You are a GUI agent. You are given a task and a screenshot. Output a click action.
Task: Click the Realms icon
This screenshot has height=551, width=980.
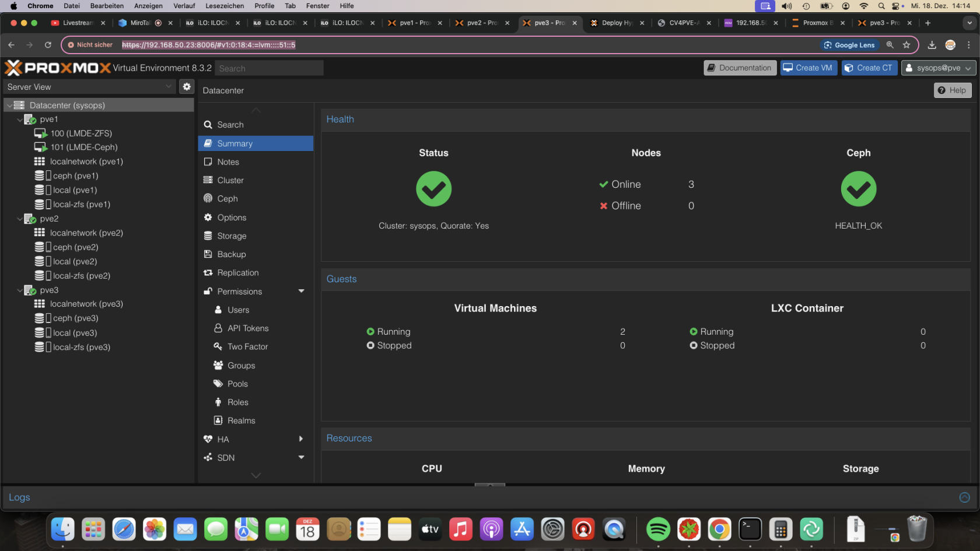pyautogui.click(x=218, y=420)
